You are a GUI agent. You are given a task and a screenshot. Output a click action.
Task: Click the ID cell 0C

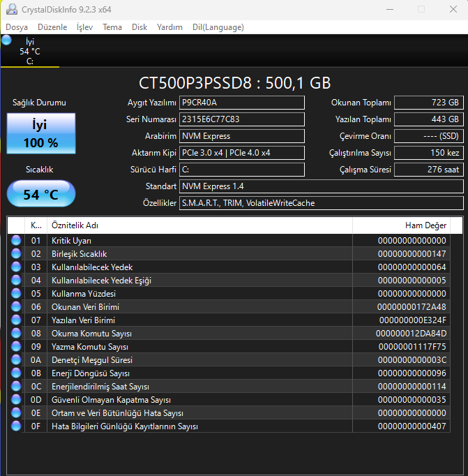(x=36, y=387)
